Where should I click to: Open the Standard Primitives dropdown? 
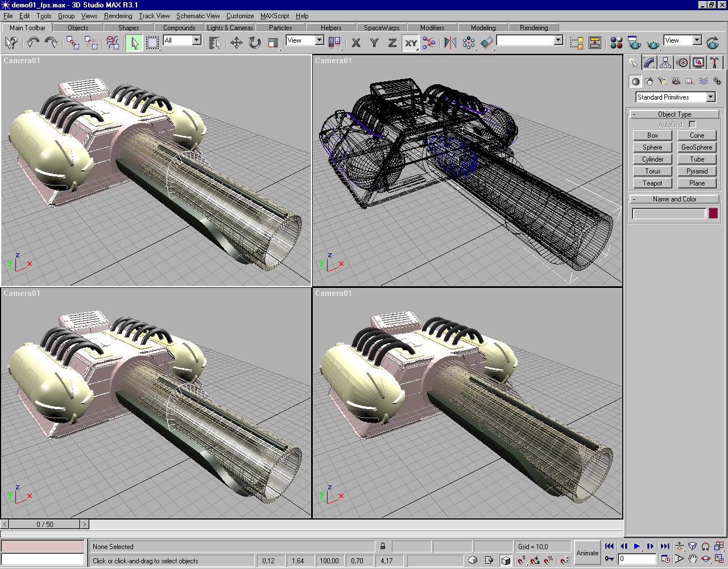[710, 97]
